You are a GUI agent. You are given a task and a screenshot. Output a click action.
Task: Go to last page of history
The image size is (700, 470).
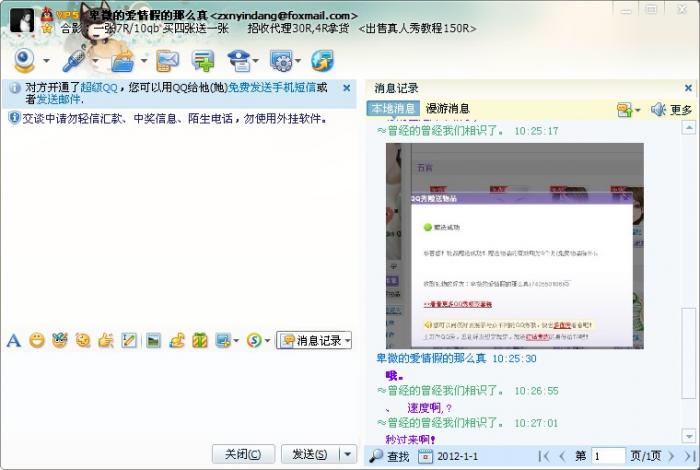click(689, 456)
